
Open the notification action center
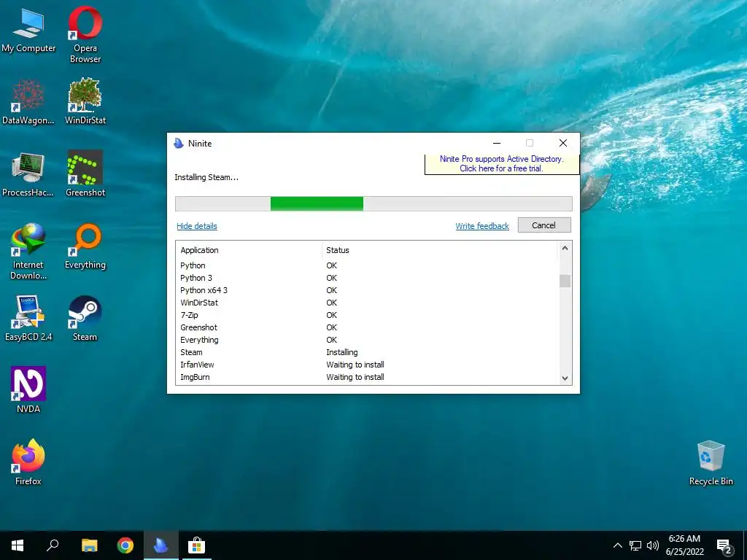tap(724, 547)
